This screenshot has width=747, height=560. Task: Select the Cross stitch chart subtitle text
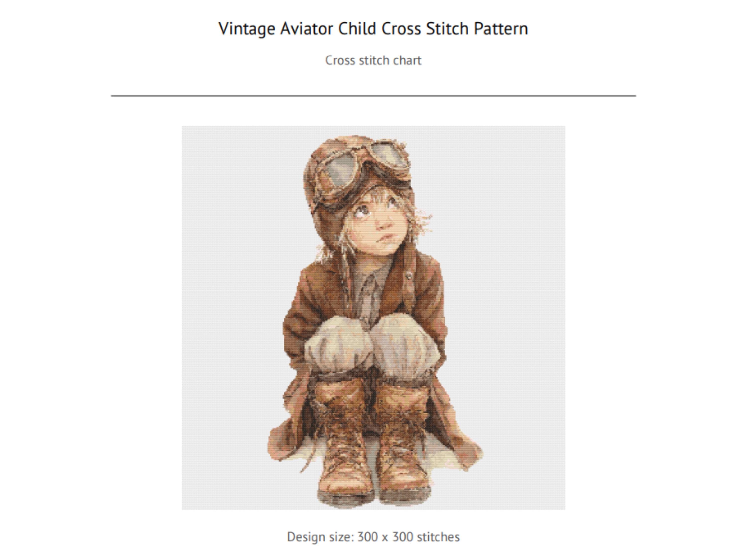click(373, 61)
